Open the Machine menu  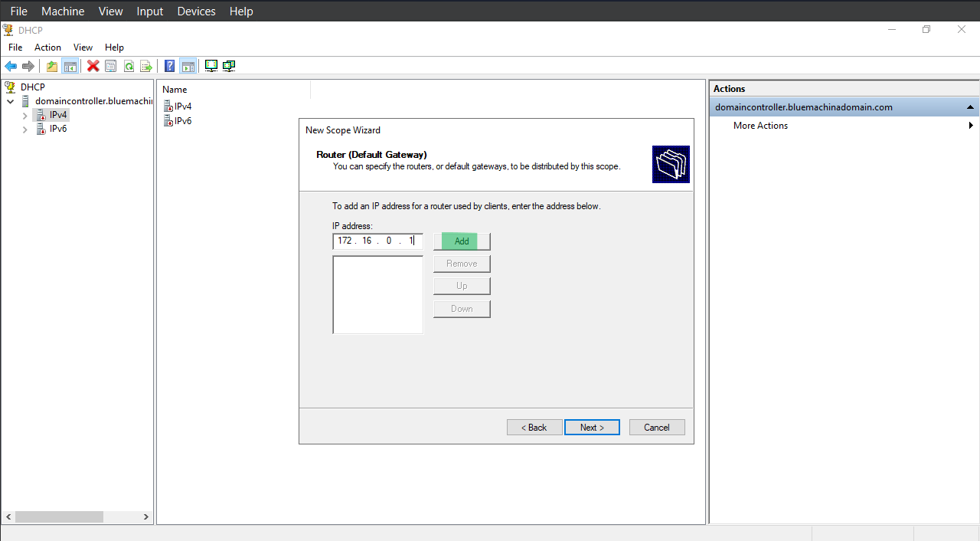(x=63, y=11)
